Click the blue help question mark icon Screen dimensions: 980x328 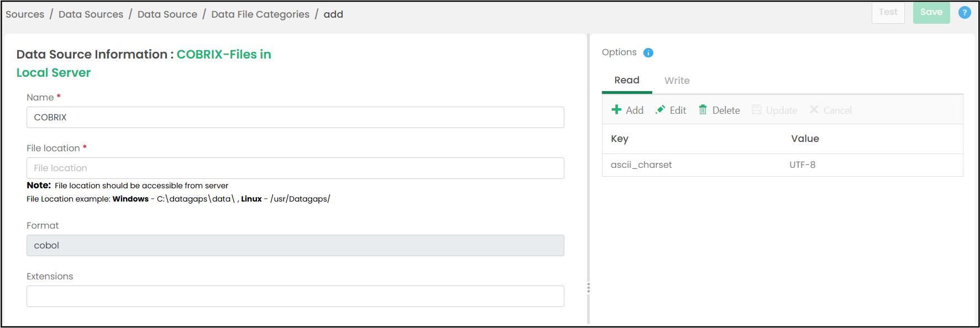click(965, 12)
